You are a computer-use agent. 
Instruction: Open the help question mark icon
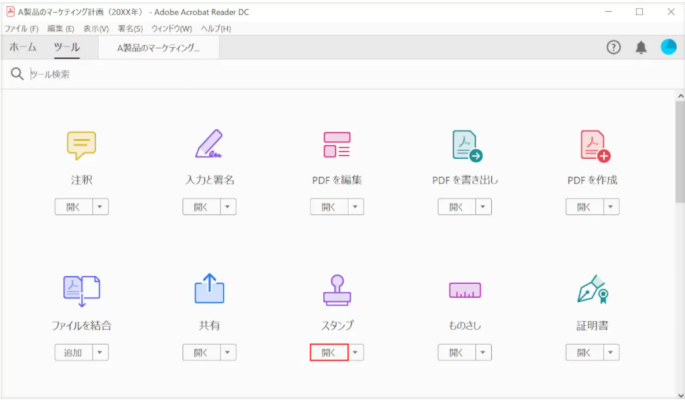point(613,47)
